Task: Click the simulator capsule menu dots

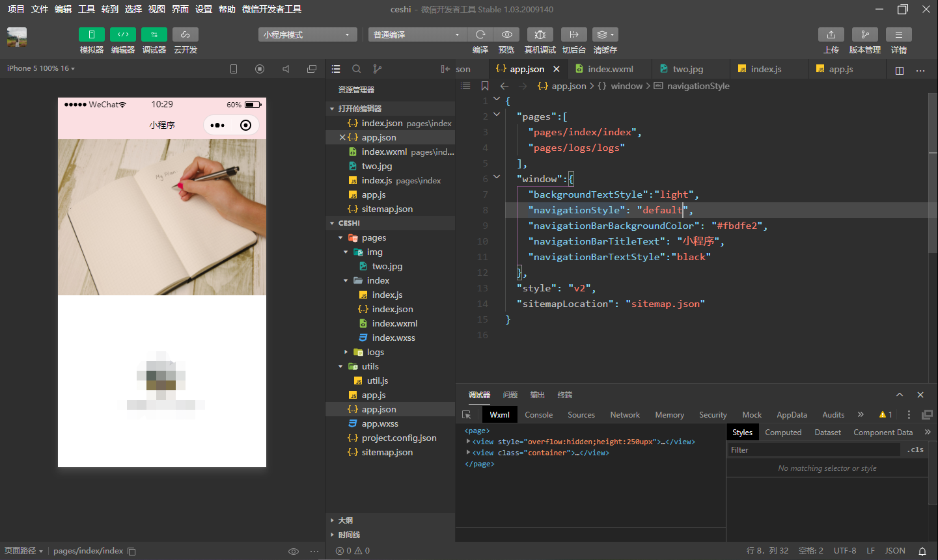Action: (218, 125)
